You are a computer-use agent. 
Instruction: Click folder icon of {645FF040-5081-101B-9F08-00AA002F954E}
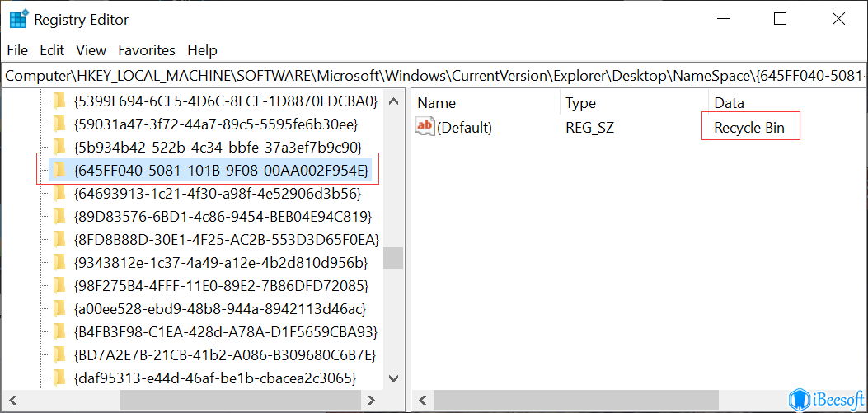point(59,171)
